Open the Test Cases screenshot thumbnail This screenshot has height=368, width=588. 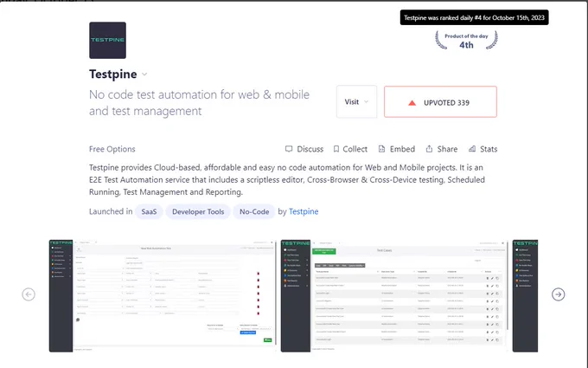point(394,296)
